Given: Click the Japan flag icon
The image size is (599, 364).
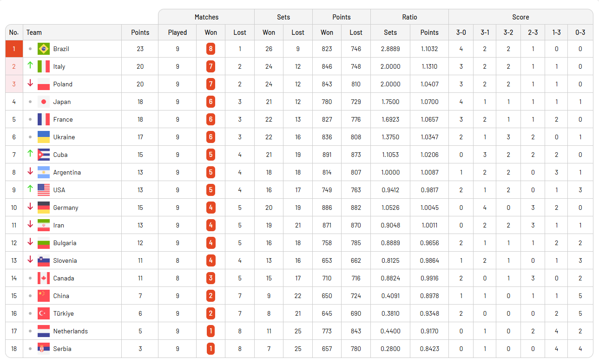Looking at the screenshot, I should click(44, 102).
